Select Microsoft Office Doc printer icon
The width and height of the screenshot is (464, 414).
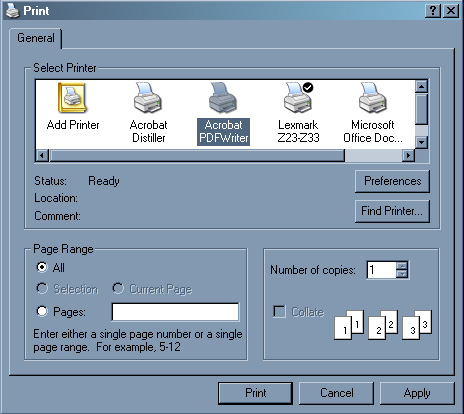(x=373, y=99)
